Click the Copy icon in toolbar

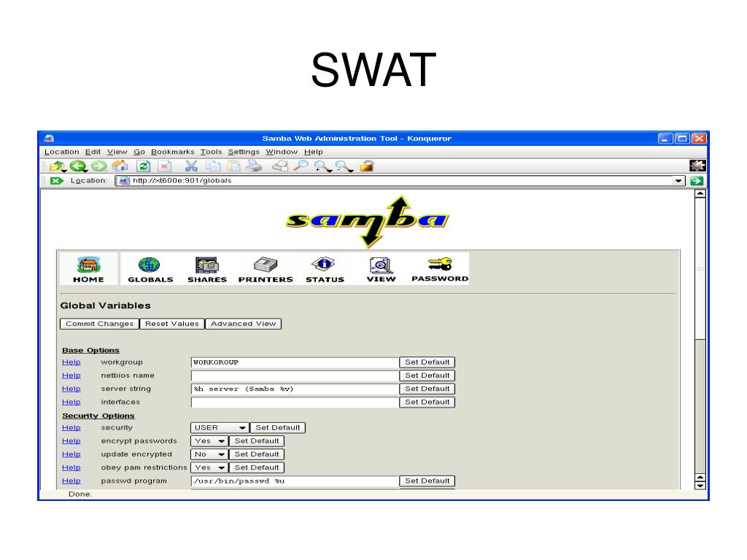(213, 166)
